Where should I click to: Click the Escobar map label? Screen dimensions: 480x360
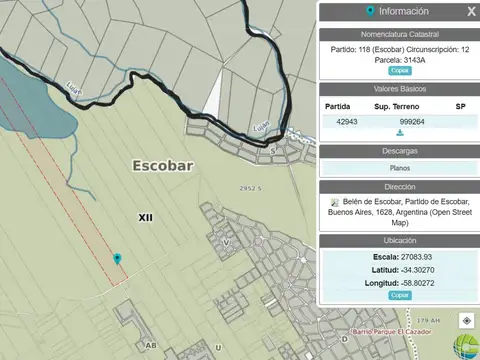coord(163,166)
